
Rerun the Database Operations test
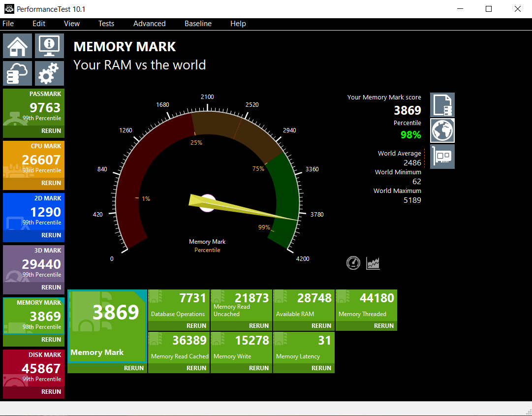tap(196, 325)
